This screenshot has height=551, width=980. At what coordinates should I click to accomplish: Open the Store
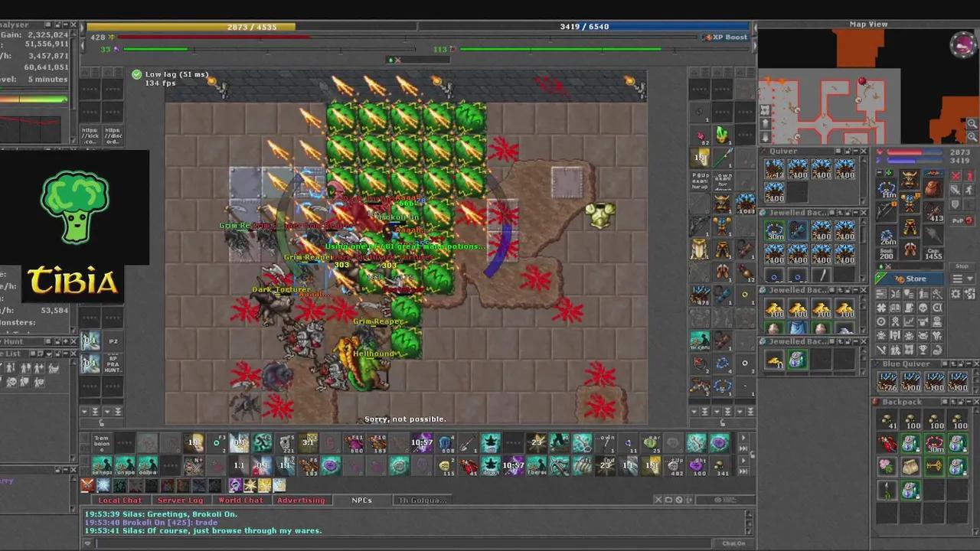pyautogui.click(x=910, y=279)
